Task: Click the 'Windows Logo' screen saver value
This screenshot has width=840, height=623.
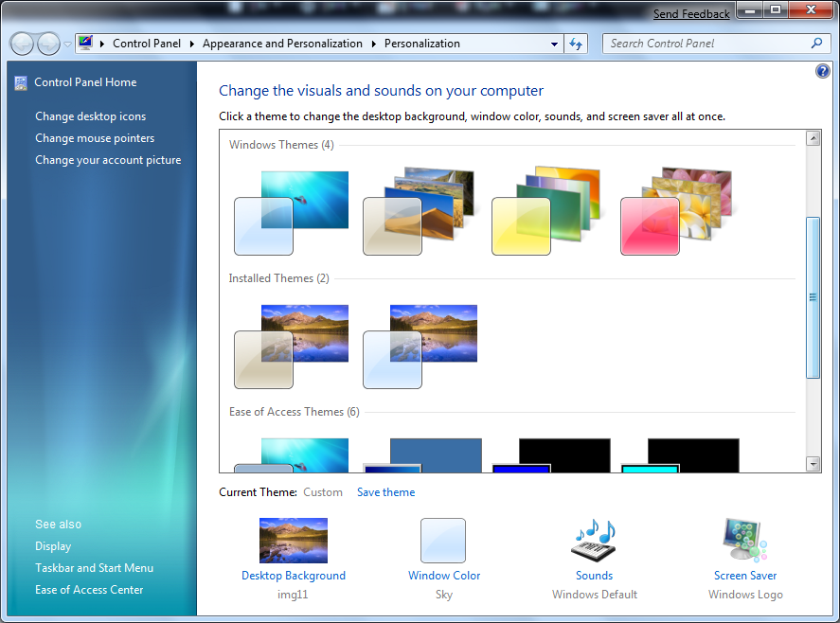Action: point(745,595)
